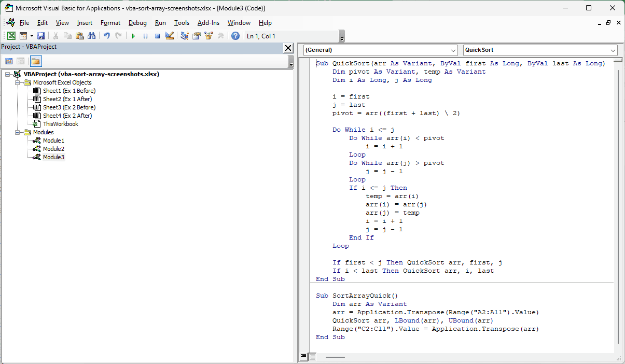This screenshot has width=625, height=364.
Task: Click the Paste clipboard icon
Action: click(79, 36)
